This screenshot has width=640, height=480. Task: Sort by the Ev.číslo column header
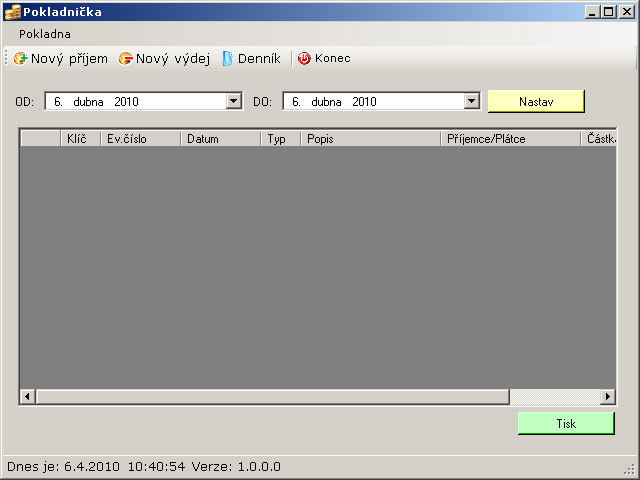[140, 139]
